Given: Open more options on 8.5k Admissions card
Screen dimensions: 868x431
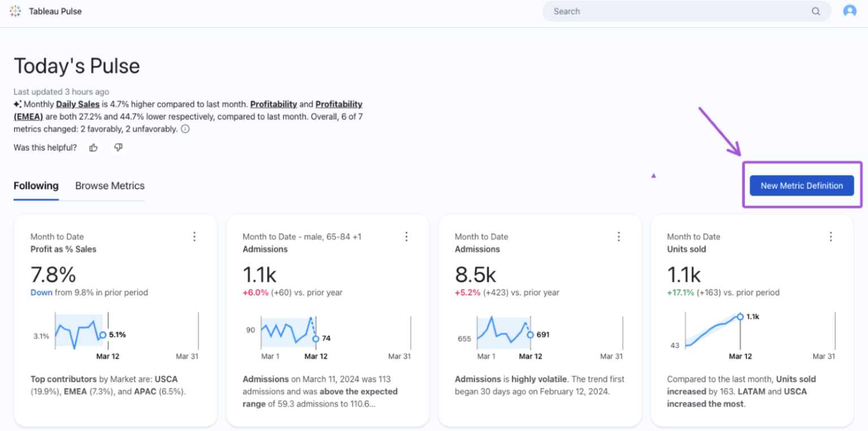Looking at the screenshot, I should (x=619, y=236).
